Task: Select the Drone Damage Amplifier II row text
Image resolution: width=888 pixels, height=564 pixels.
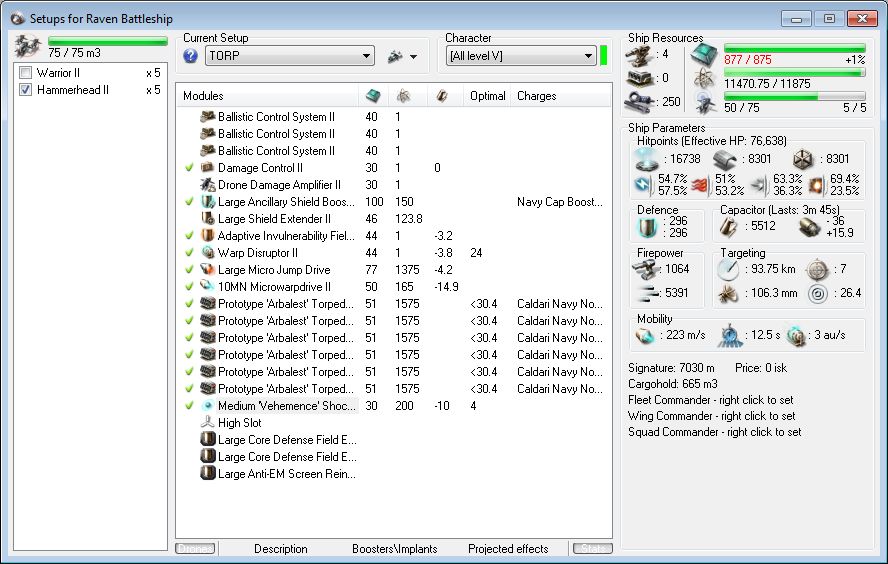Action: pyautogui.click(x=279, y=185)
